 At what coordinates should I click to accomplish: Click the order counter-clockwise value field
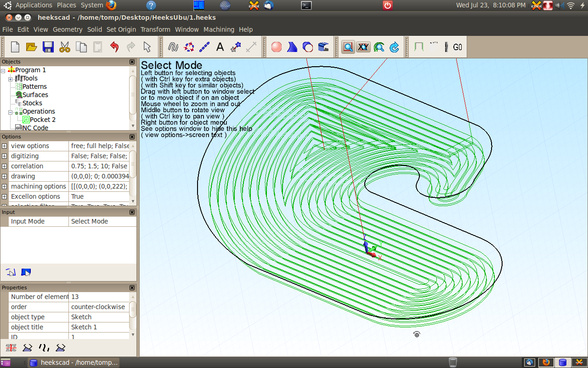(99, 307)
